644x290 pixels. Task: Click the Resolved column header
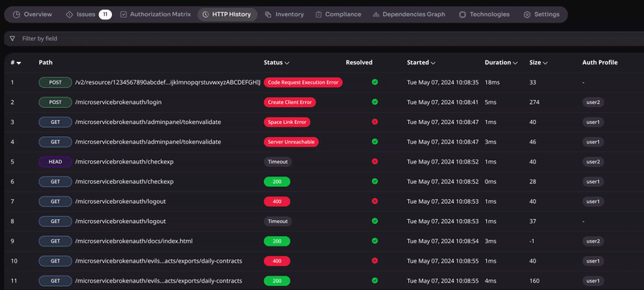click(x=359, y=63)
